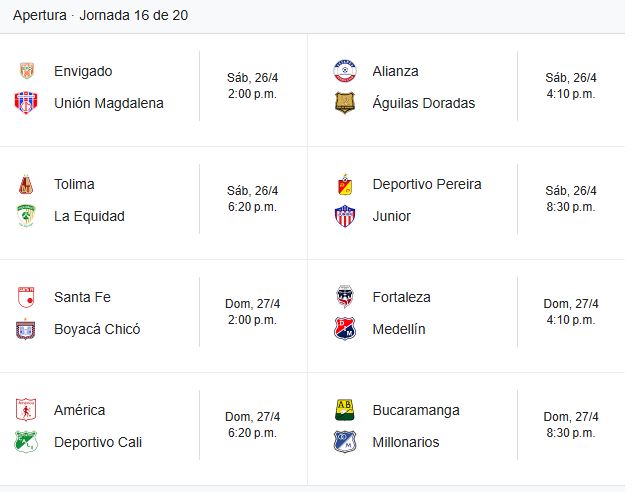This screenshot has width=644, height=492.
Task: Click the Deportivo Cali green crest
Action: click(26, 442)
